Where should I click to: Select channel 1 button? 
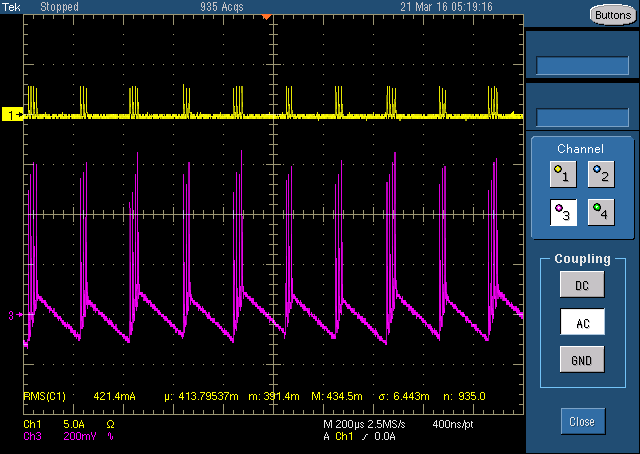coord(563,174)
